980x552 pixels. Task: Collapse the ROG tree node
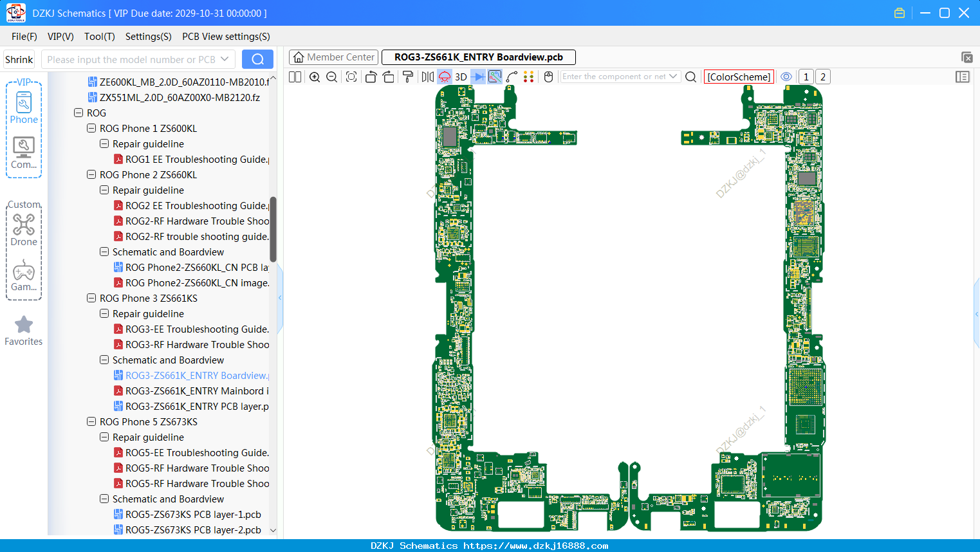coord(79,113)
